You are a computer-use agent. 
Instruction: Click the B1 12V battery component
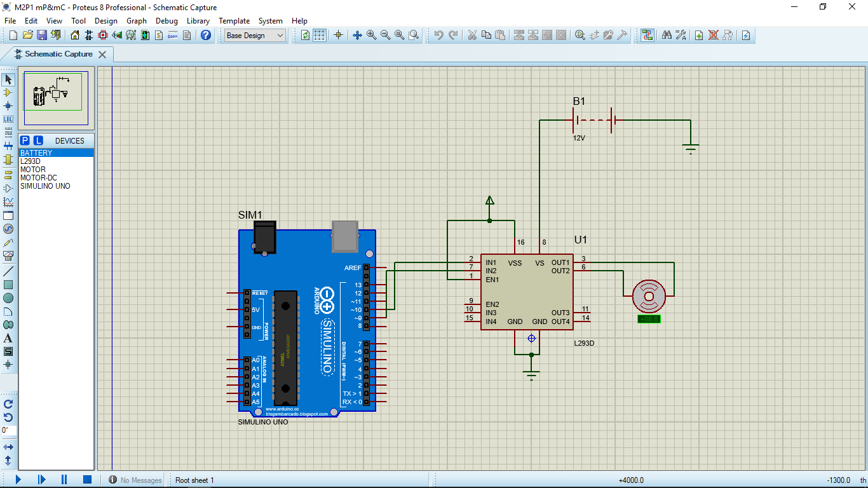point(594,120)
